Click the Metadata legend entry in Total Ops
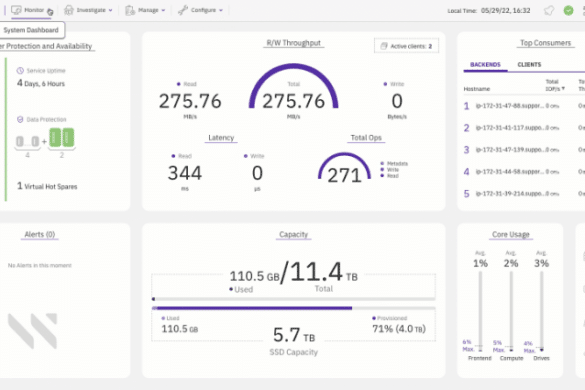Viewport: 585px width, 390px height. 394,163
